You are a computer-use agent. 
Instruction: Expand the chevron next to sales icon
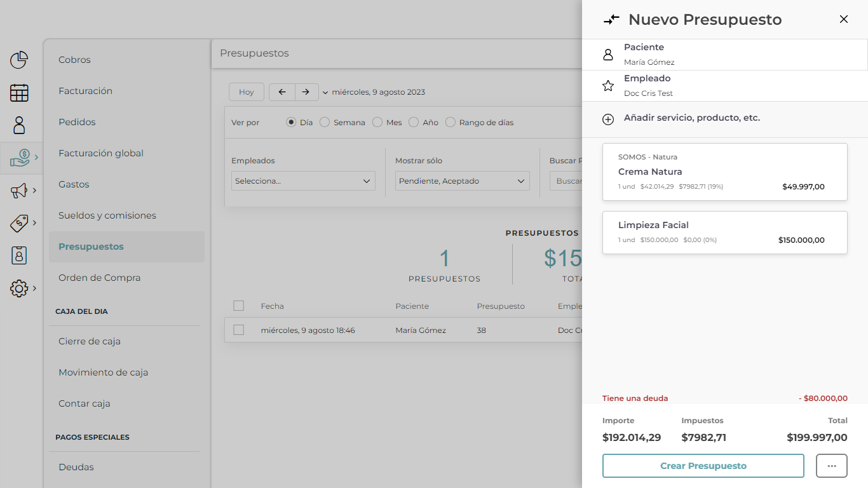coord(36,157)
